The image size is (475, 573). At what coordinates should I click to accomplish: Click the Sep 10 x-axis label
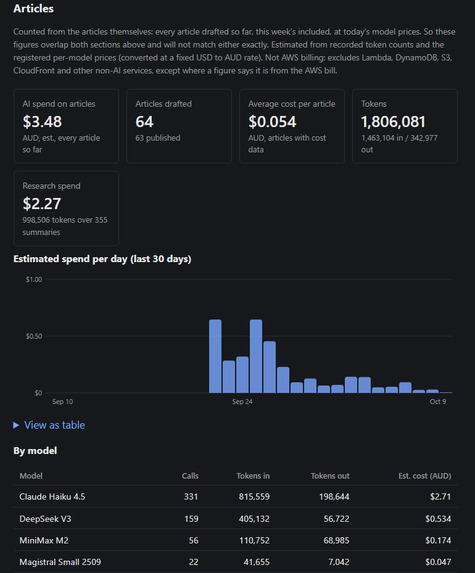(x=62, y=402)
